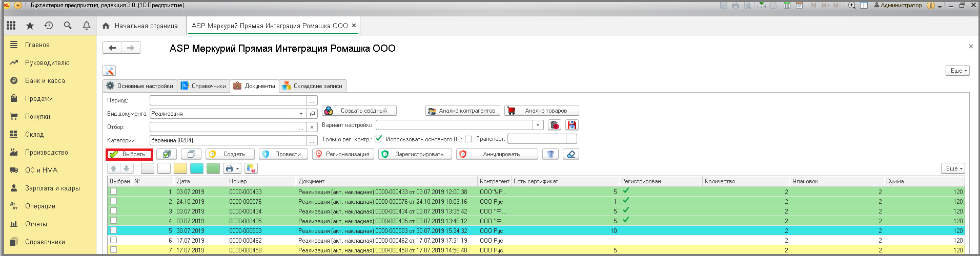Check the row 0000-000462 checkbox
This screenshot has height=256, width=980.
coord(113,240)
